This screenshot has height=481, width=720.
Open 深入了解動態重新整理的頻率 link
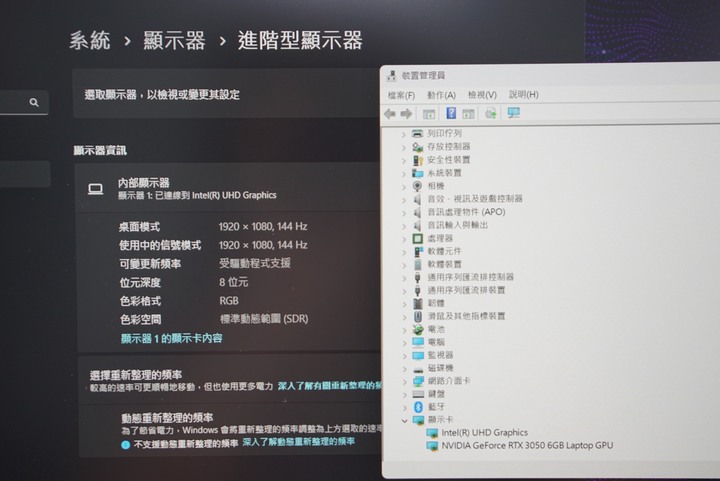point(298,442)
